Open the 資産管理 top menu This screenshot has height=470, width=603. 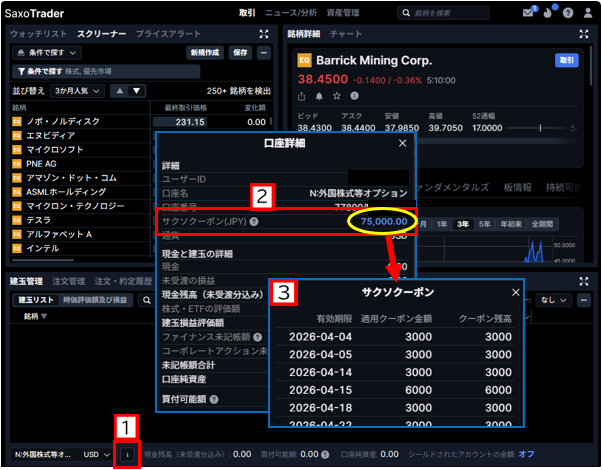click(343, 13)
